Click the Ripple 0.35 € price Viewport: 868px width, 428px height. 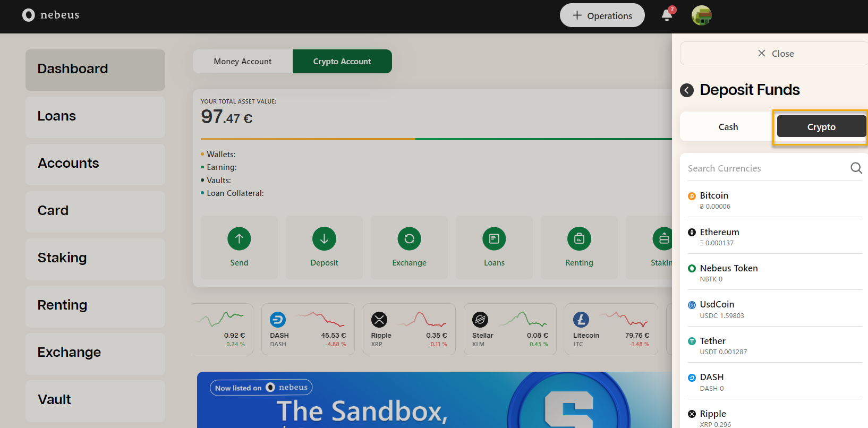click(437, 336)
